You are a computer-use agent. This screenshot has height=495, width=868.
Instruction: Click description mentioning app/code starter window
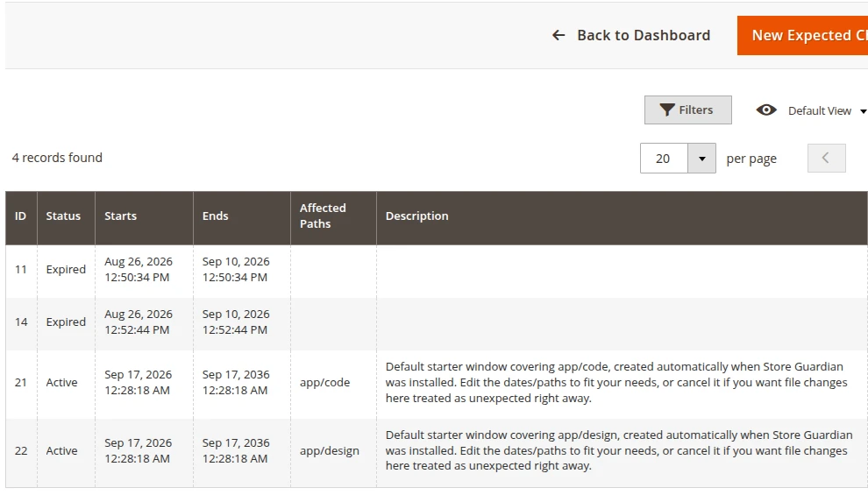(616, 382)
